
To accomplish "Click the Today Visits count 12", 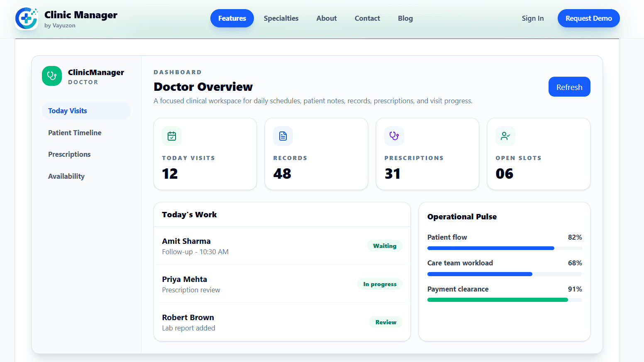I will (x=170, y=173).
